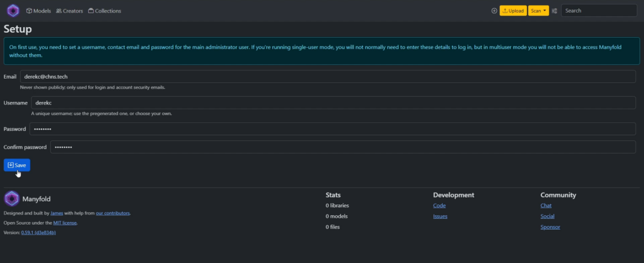Click into the Username field
Image resolution: width=644 pixels, height=263 pixels.
coord(333,103)
